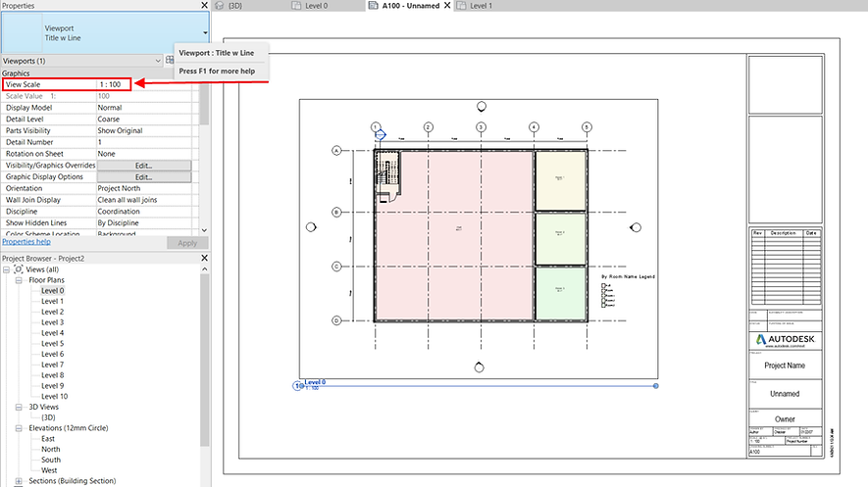868x487 pixels.
Task: Select Level 0 in Project Browser
Action: pyautogui.click(x=53, y=291)
